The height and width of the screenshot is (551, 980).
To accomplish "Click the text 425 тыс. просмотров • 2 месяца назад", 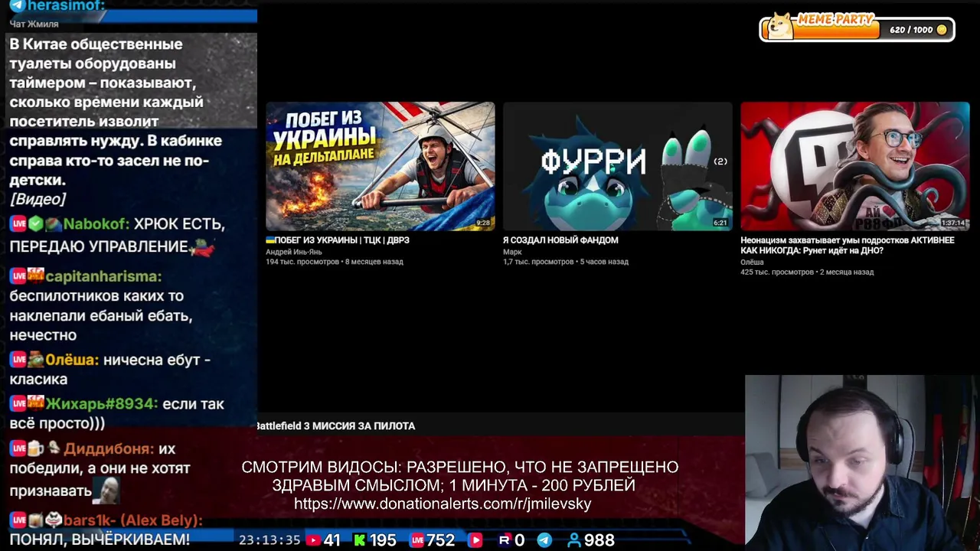I will coord(807,272).
